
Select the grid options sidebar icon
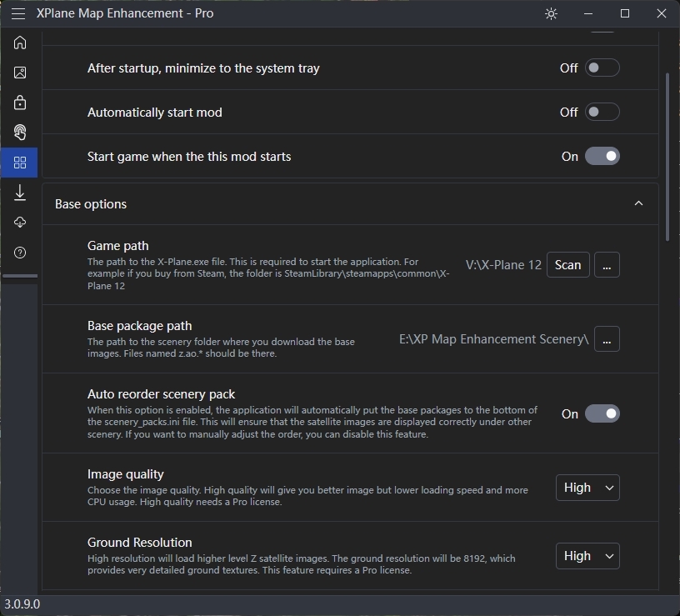tap(20, 163)
